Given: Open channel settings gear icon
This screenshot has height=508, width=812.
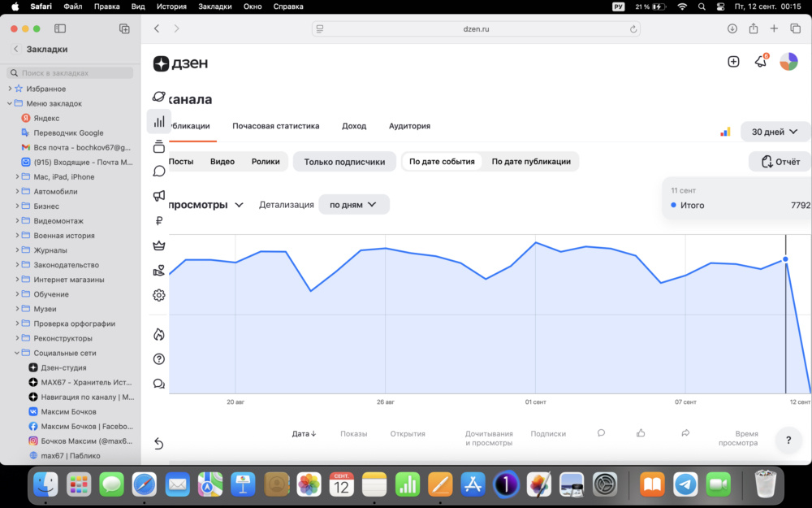Looking at the screenshot, I should [x=159, y=295].
